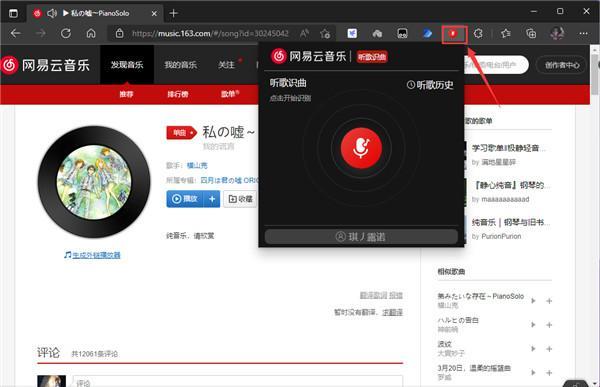The image size is (600, 387).
Task: Go to browser home page
Action: 91,34
